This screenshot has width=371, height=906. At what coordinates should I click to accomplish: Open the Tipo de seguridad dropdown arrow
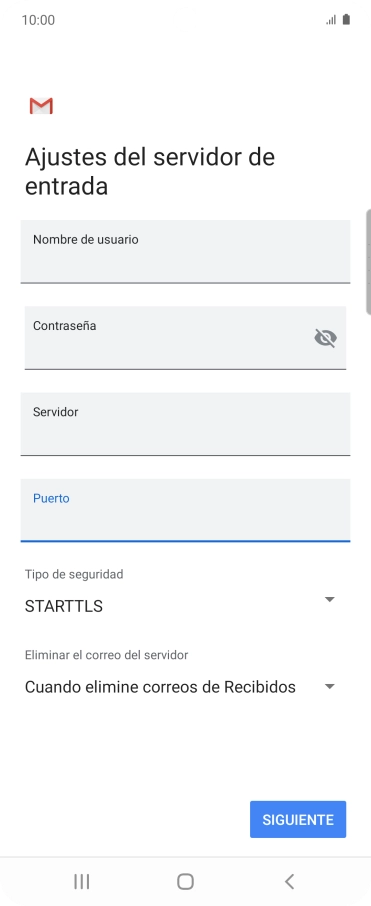[329, 600]
